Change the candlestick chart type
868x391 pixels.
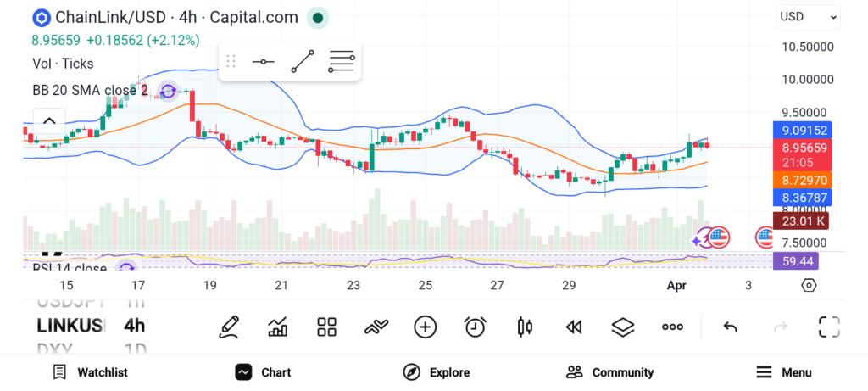(x=525, y=327)
